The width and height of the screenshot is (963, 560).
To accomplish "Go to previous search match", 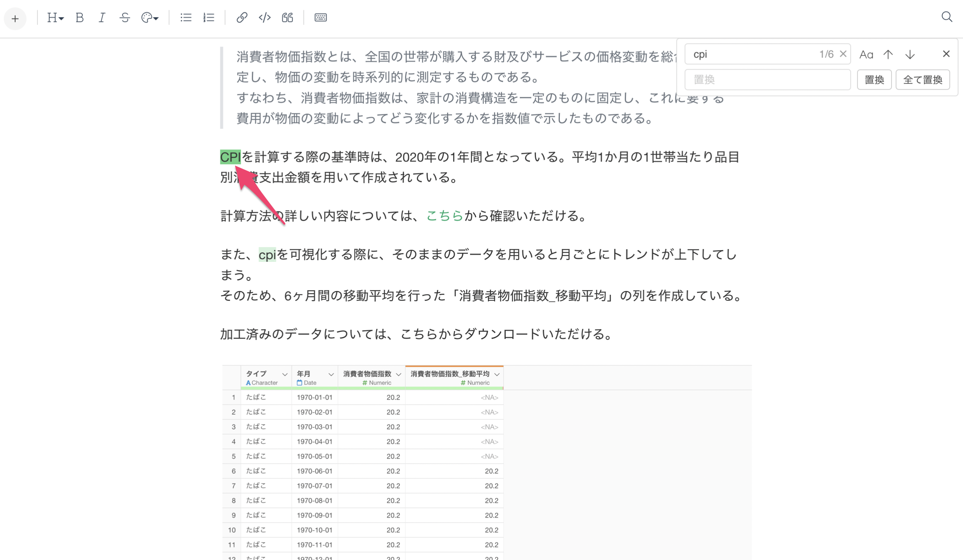I will [x=888, y=54].
